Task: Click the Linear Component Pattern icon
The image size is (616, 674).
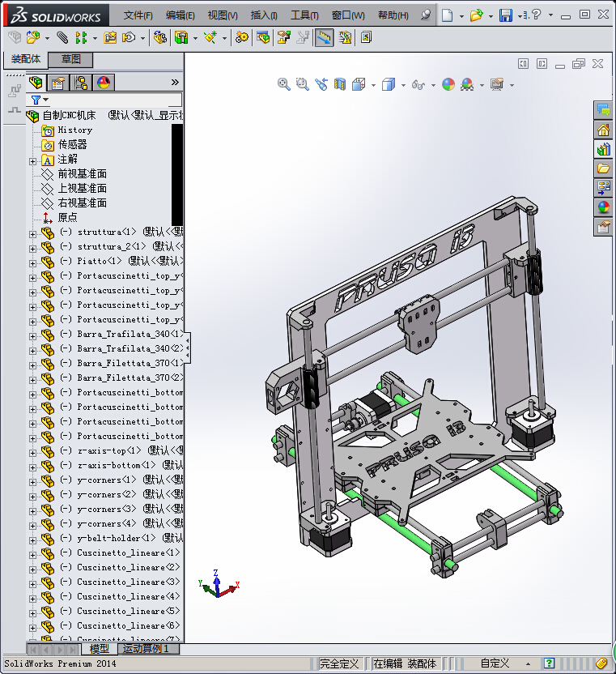Action: [x=81, y=38]
